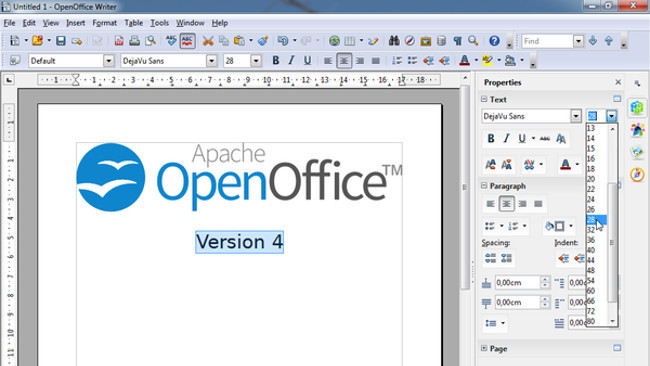
Task: Open sidebar DejaVu Sans font dropdown
Action: [x=576, y=116]
